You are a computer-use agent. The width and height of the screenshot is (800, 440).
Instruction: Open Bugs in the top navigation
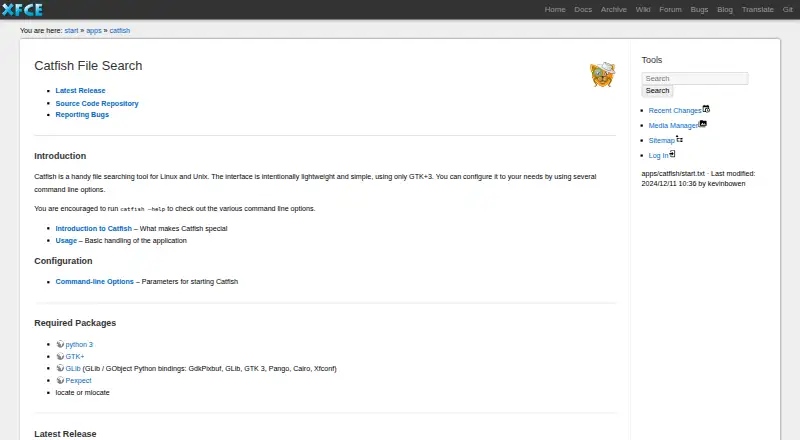(699, 9)
